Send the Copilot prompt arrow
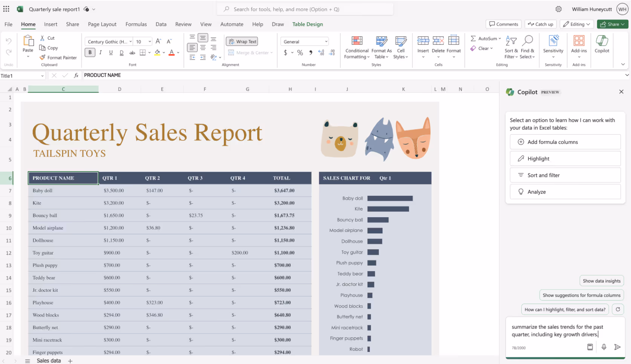This screenshot has width=631, height=364. point(617,347)
